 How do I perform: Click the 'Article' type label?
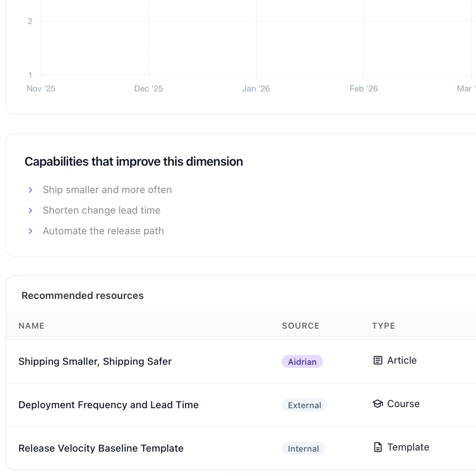[x=402, y=360]
